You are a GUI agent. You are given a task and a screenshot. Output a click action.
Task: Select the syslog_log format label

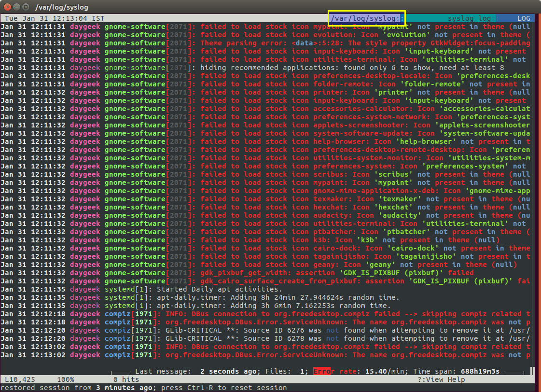[x=469, y=18]
